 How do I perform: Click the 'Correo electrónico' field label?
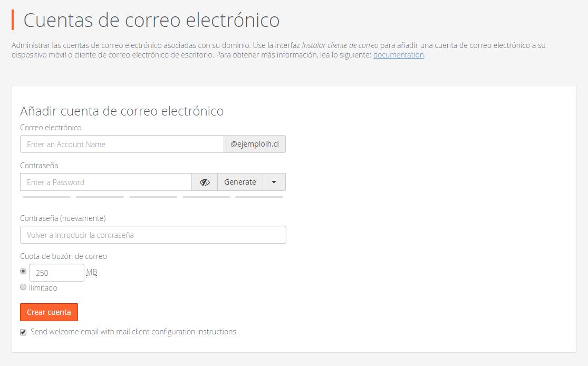click(x=51, y=128)
